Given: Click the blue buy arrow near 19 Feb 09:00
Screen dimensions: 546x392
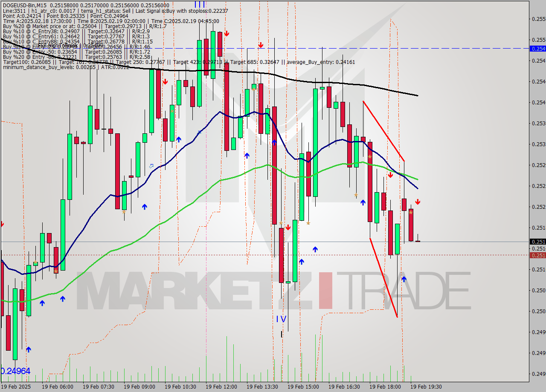Looking at the screenshot, I should pyautogui.click(x=144, y=207).
